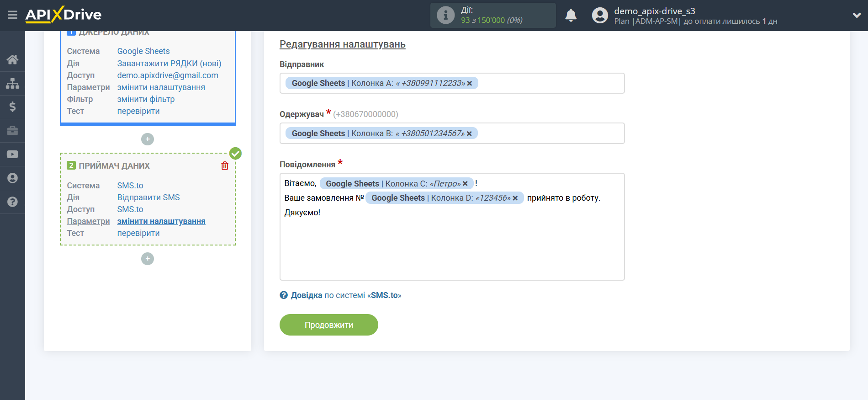This screenshot has height=400, width=868.
Task: Click the help question mark icon near Довідка
Action: coord(284,295)
